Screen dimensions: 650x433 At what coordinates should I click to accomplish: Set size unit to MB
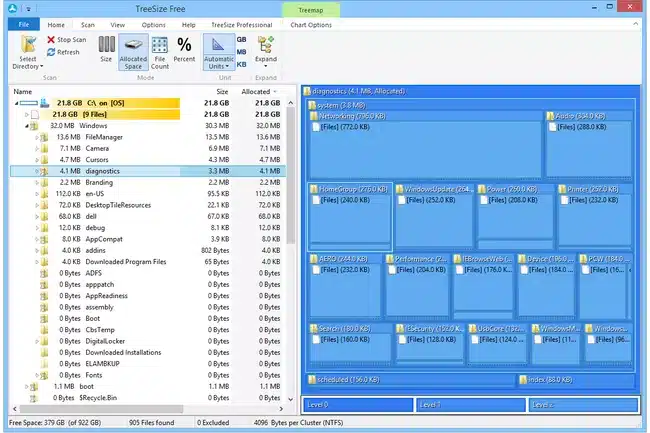click(242, 50)
